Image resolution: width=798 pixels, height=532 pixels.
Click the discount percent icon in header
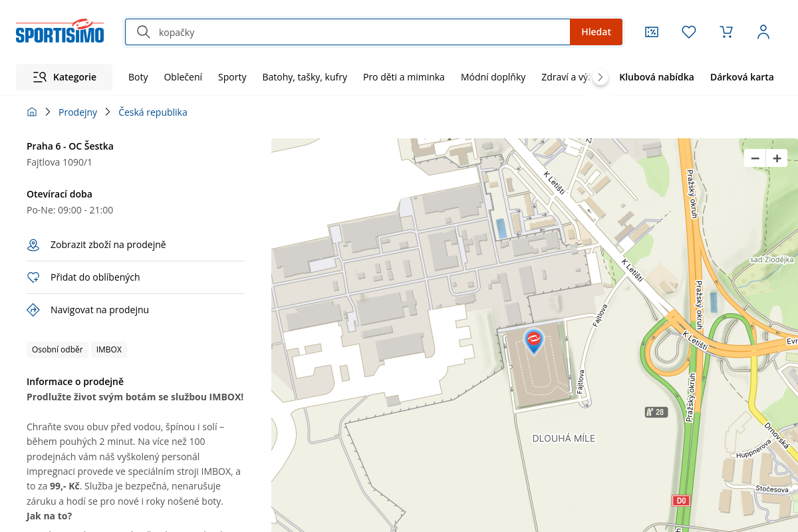652,32
